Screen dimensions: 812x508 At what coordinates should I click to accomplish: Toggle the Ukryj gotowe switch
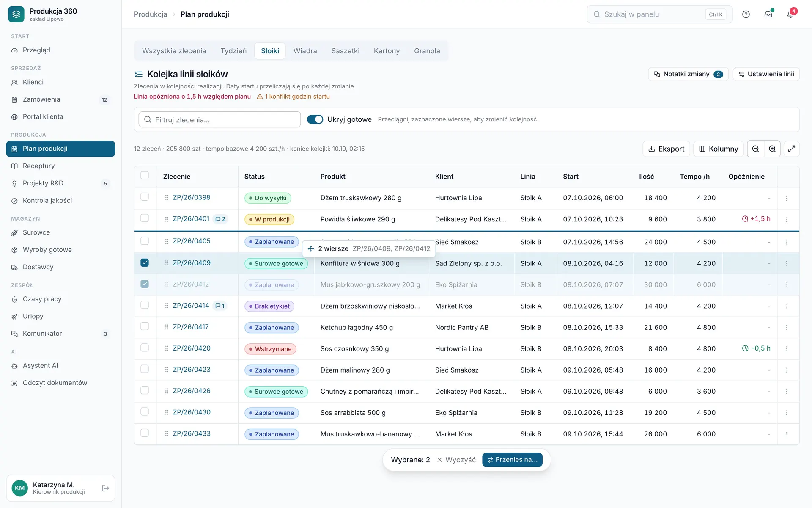coord(315,119)
